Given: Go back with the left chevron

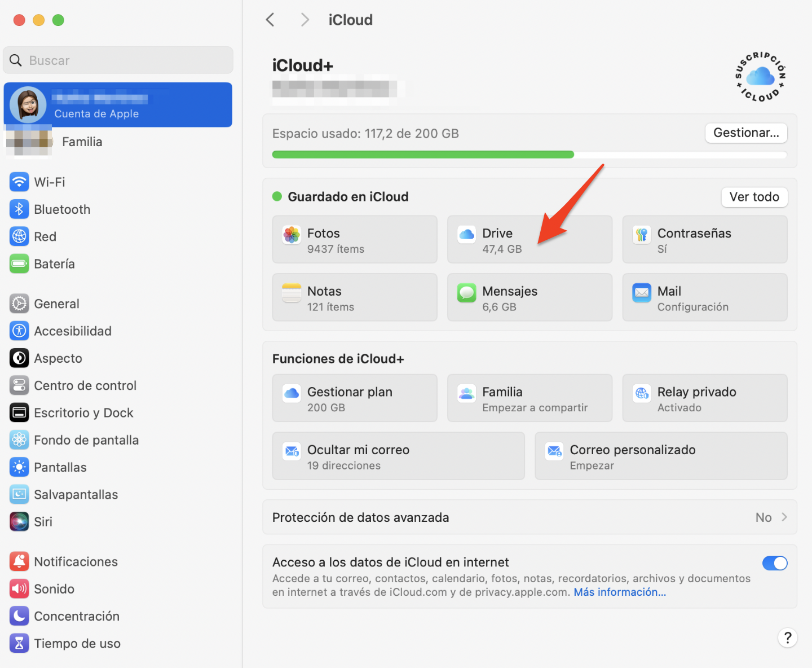Looking at the screenshot, I should coord(270,20).
